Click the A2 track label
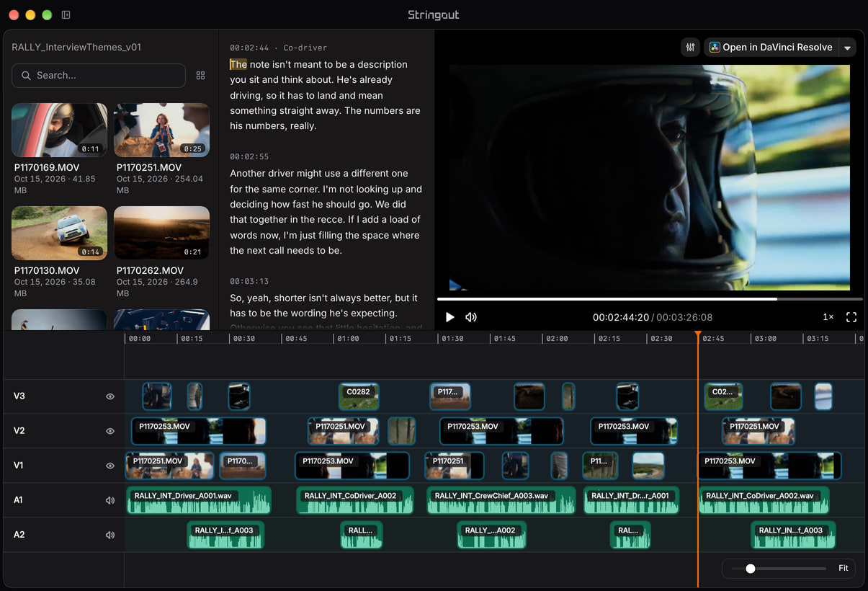Viewport: 868px width, 591px height. point(19,535)
